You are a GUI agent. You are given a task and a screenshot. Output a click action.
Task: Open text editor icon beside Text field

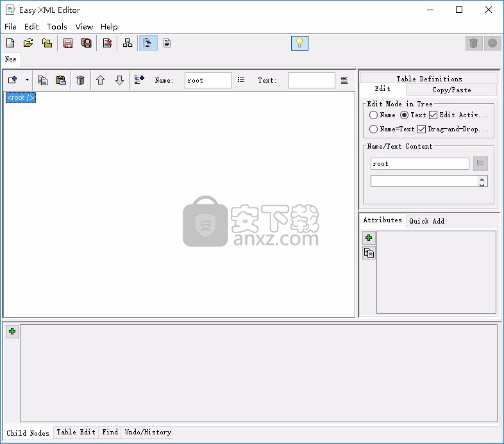pos(344,80)
